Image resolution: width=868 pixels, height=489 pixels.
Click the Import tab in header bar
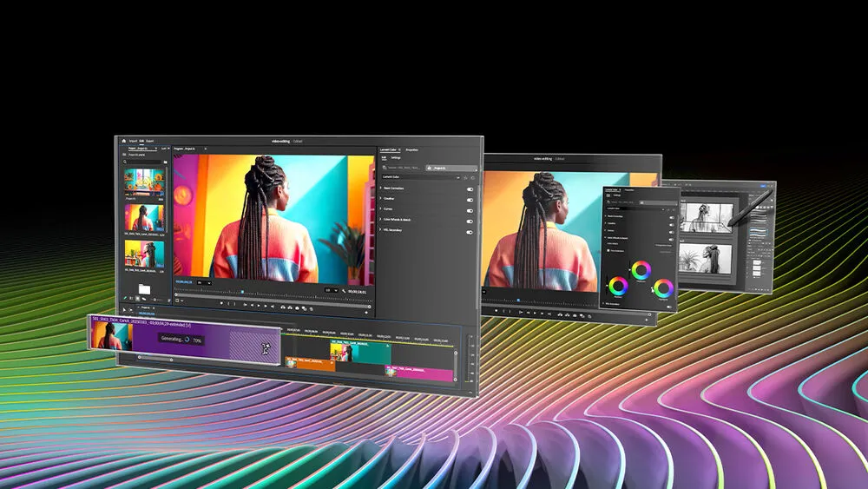coord(133,141)
